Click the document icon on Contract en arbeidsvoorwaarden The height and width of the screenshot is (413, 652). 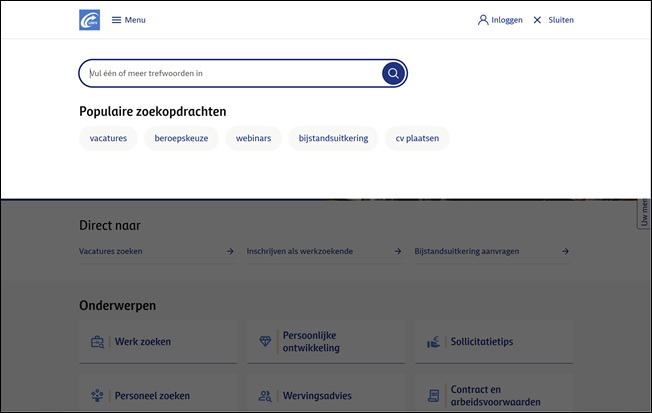point(433,396)
